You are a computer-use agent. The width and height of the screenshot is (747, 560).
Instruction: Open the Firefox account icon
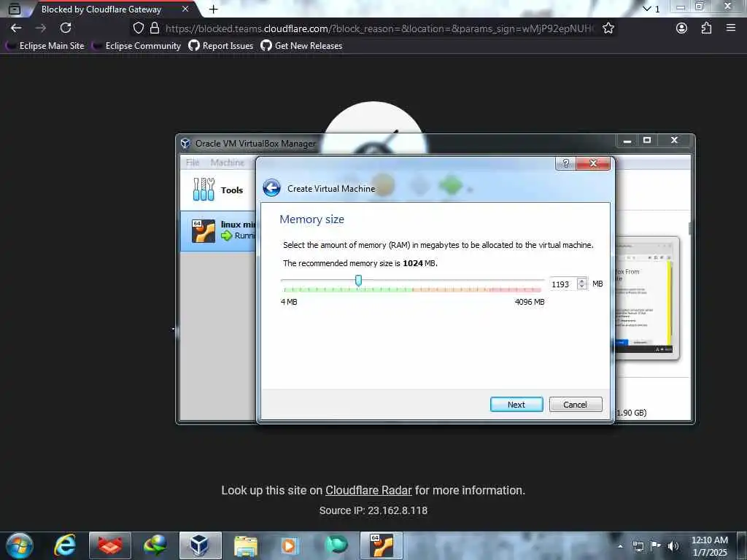pyautogui.click(x=682, y=28)
